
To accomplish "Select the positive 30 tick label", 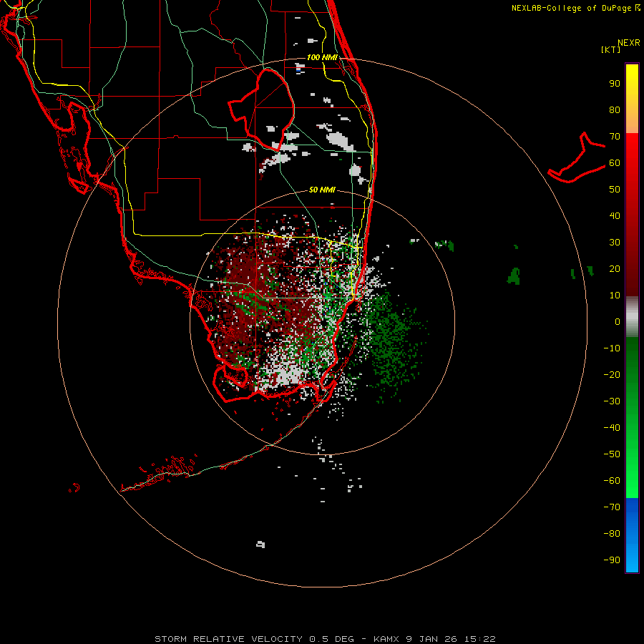I will point(615,243).
